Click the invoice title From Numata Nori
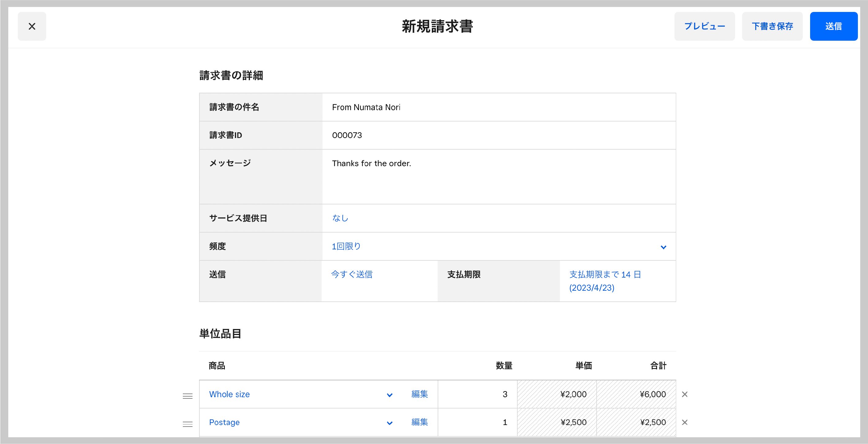The height and width of the screenshot is (444, 868). tap(366, 107)
